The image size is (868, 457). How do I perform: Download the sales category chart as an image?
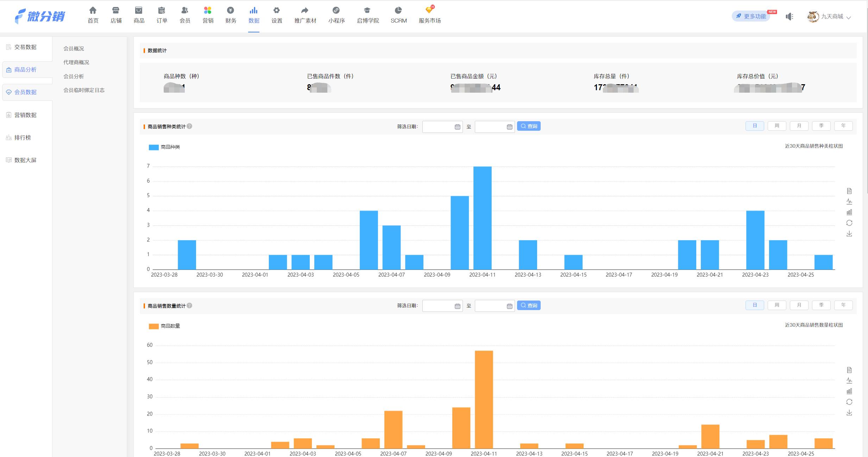tap(849, 234)
